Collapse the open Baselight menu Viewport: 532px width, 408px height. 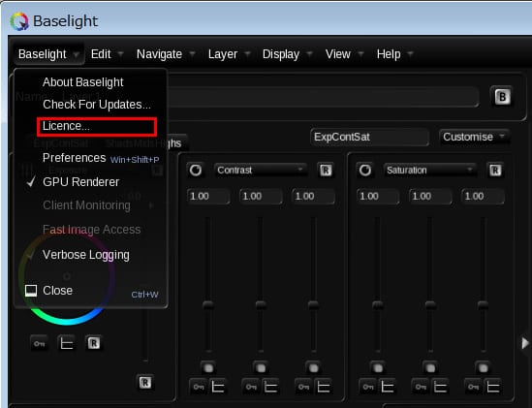pyautogui.click(x=48, y=54)
